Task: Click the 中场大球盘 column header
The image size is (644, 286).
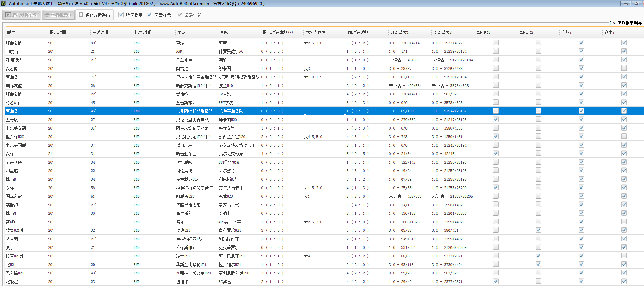Action: point(315,32)
